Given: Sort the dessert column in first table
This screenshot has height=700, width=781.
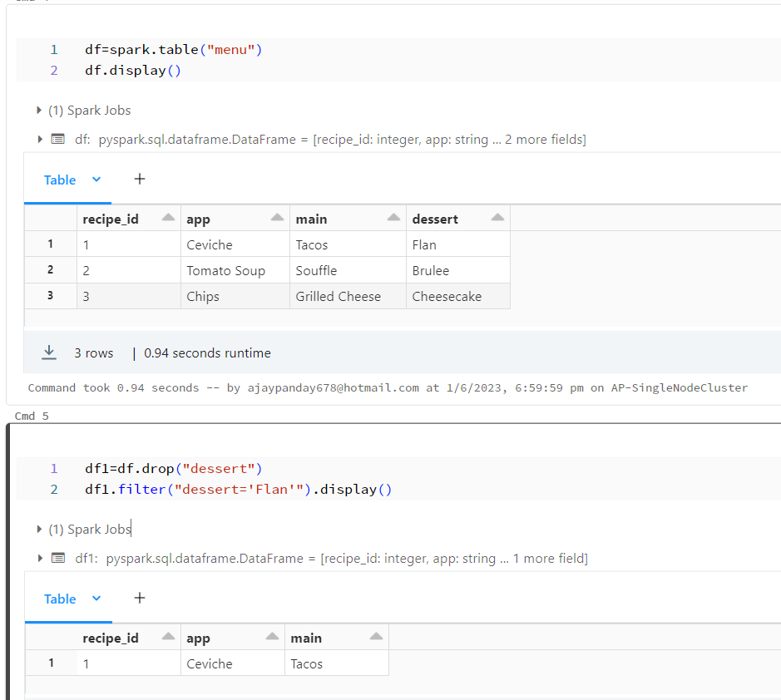Looking at the screenshot, I should 497,218.
